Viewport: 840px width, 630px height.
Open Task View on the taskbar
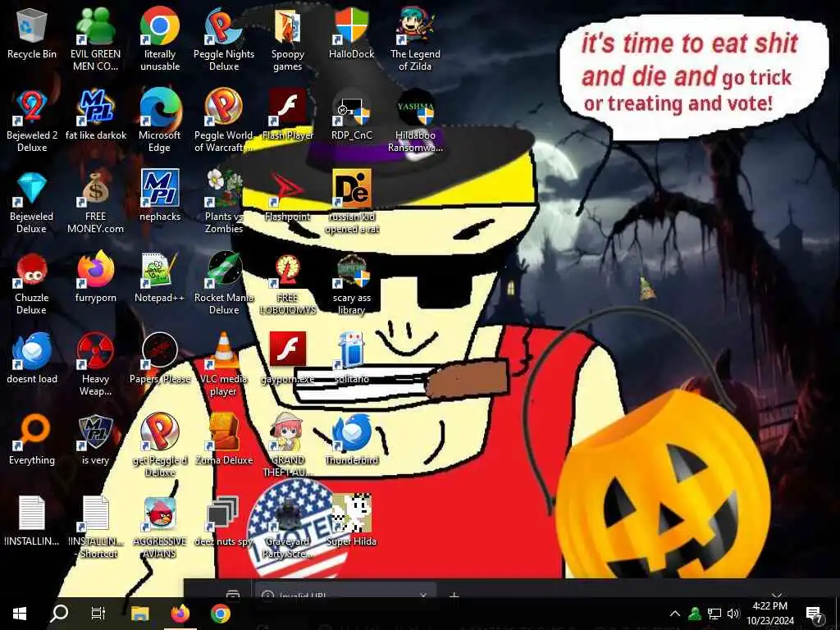click(x=98, y=613)
